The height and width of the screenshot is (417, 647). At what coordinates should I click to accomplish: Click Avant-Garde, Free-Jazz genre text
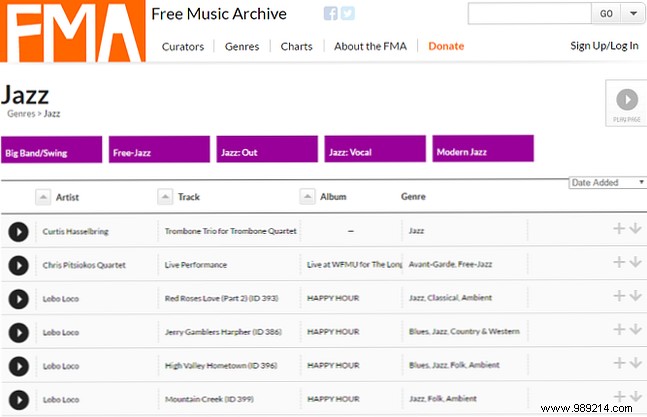point(450,264)
